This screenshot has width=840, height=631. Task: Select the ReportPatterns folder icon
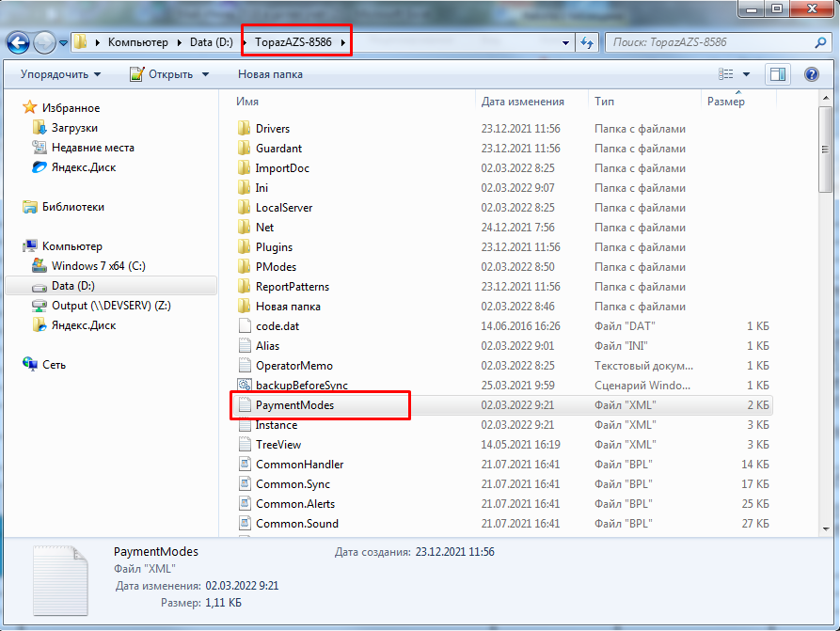tap(245, 287)
